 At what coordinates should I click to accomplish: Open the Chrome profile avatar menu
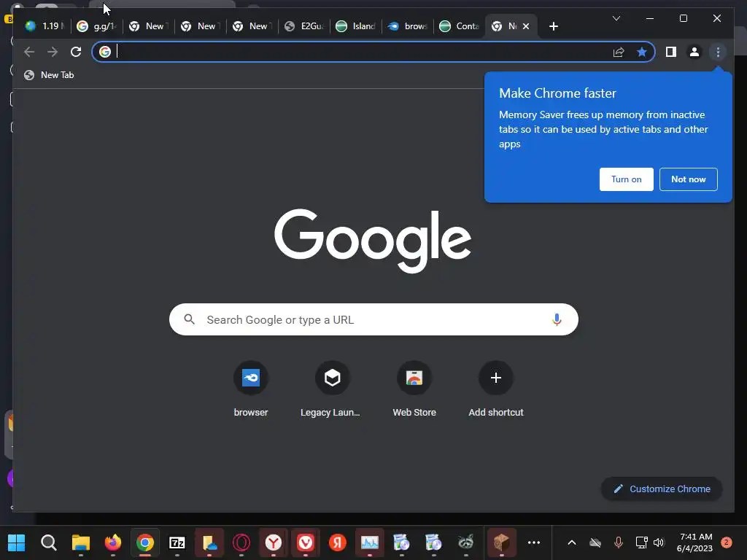tap(694, 52)
